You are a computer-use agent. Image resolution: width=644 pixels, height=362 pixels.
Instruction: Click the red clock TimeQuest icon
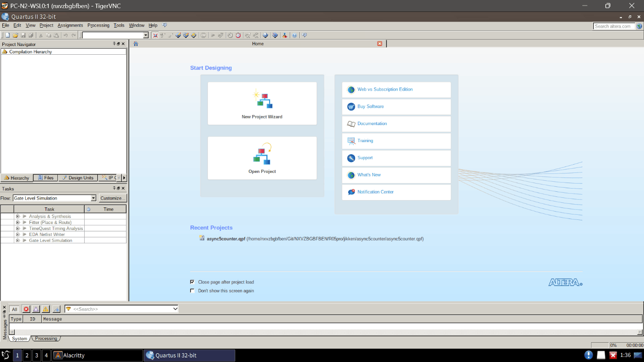[238, 35]
